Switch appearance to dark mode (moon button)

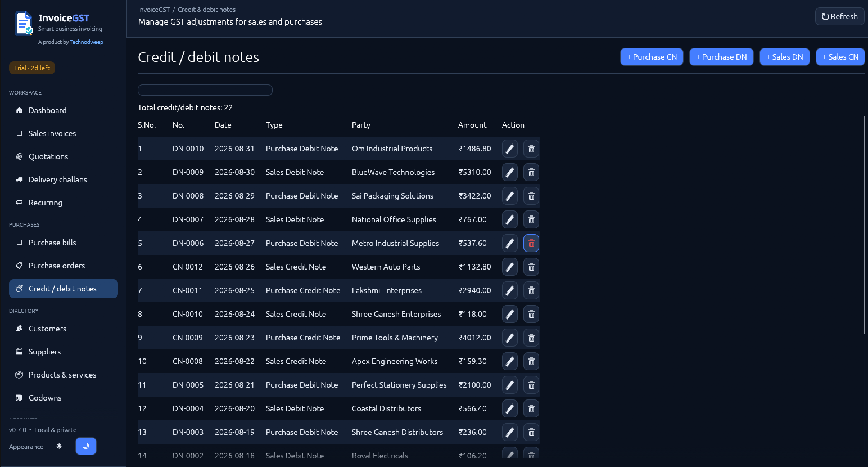[x=86, y=446]
